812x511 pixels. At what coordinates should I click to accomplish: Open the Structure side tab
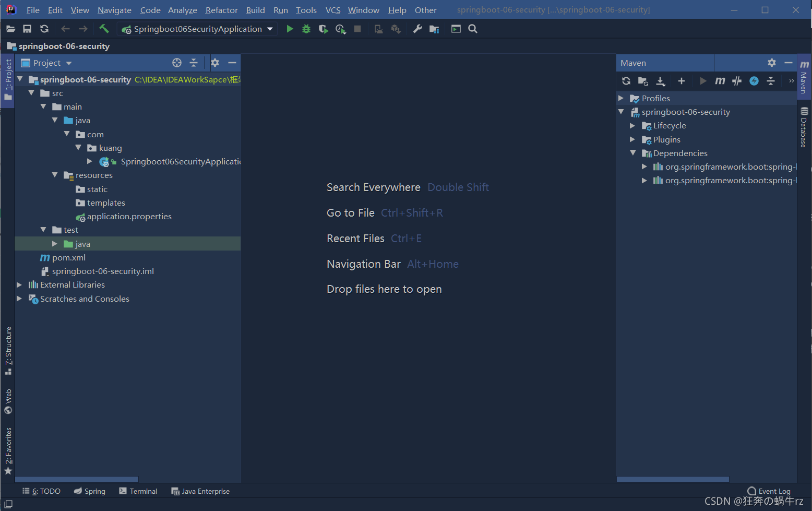pos(8,351)
